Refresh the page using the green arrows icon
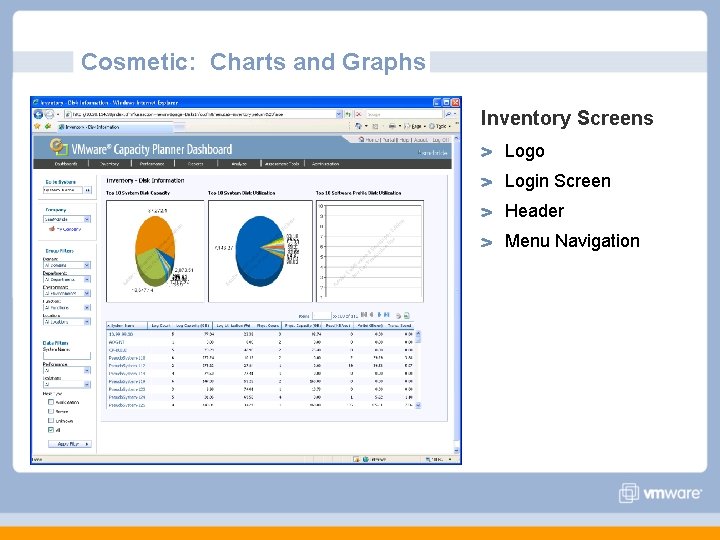Screen dimensions: 720x540 pyautogui.click(x=348, y=114)
